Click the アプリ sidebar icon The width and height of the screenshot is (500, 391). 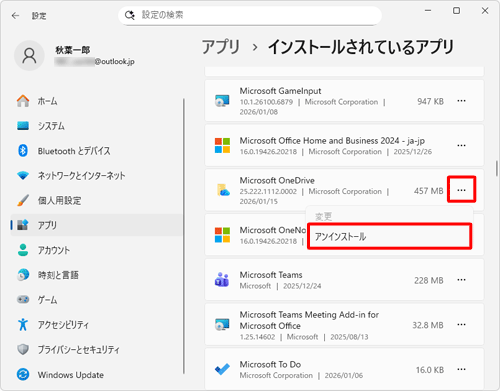pyautogui.click(x=23, y=225)
